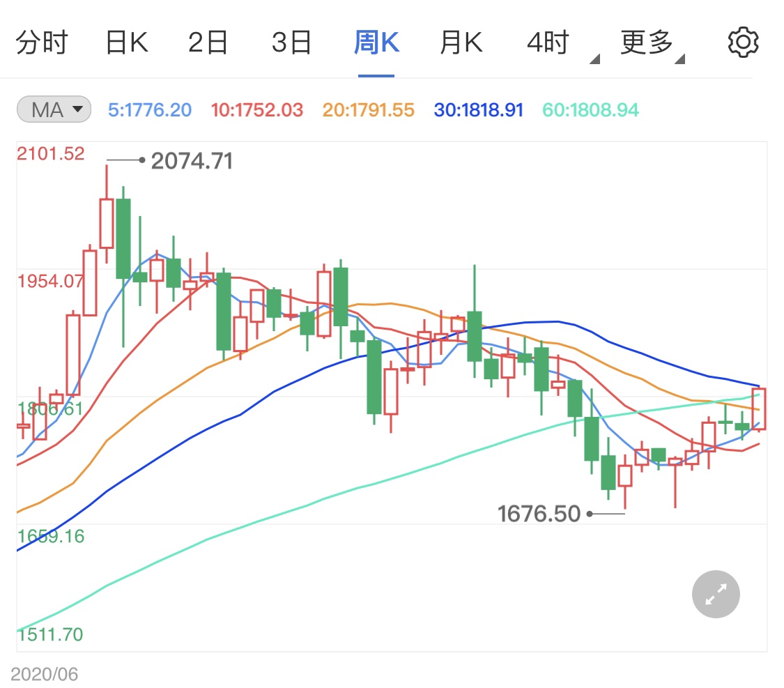Click the active 周K weekly tab
Screen dimensions: 784x688
pyautogui.click(x=376, y=40)
